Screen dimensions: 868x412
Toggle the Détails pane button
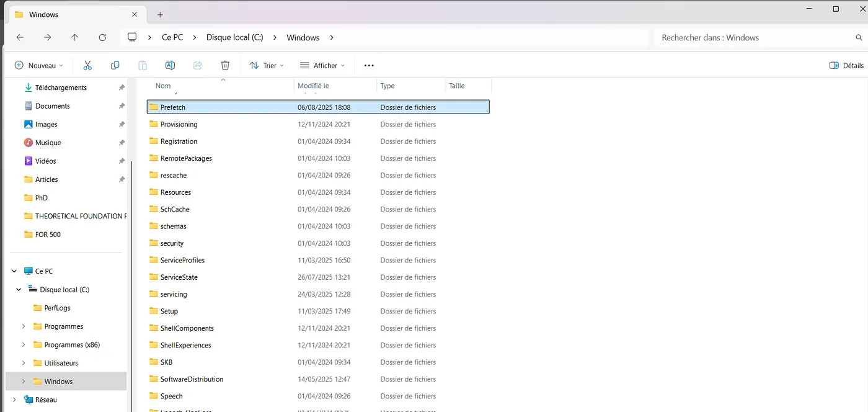pos(846,65)
